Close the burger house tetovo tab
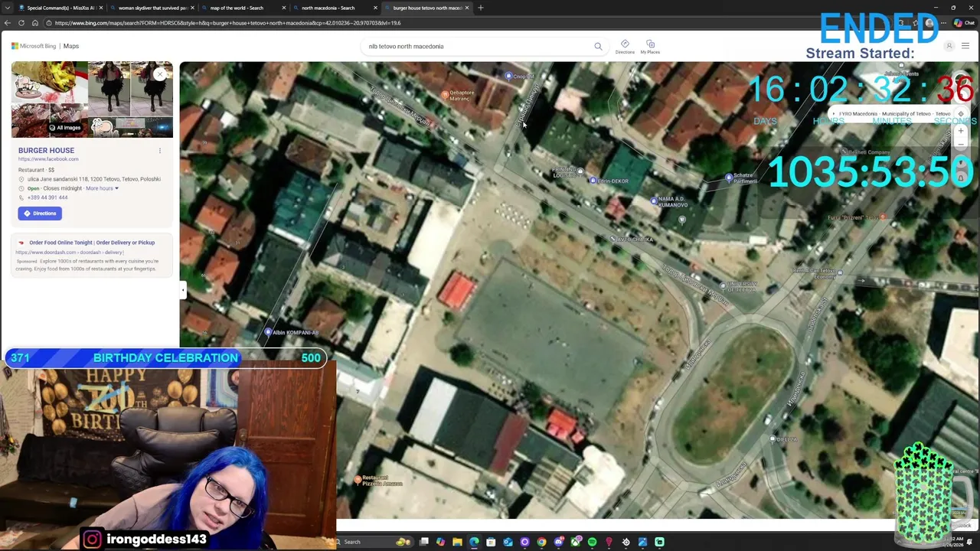The height and width of the screenshot is (551, 980). click(467, 8)
